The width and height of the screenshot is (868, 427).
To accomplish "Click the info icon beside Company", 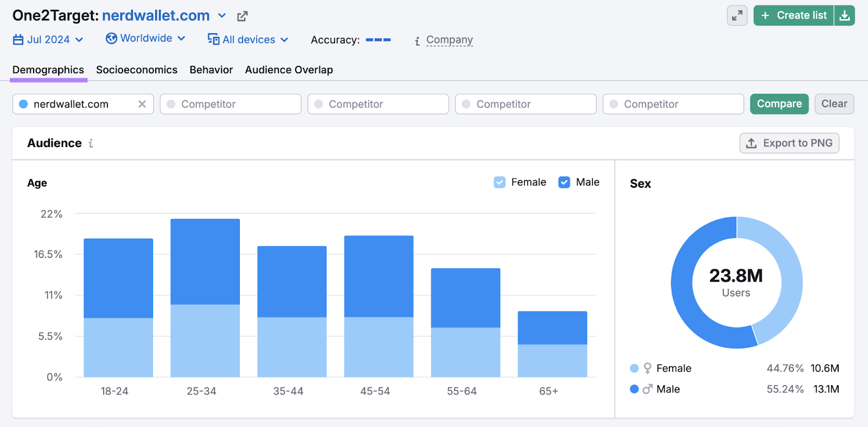I will click(x=417, y=41).
